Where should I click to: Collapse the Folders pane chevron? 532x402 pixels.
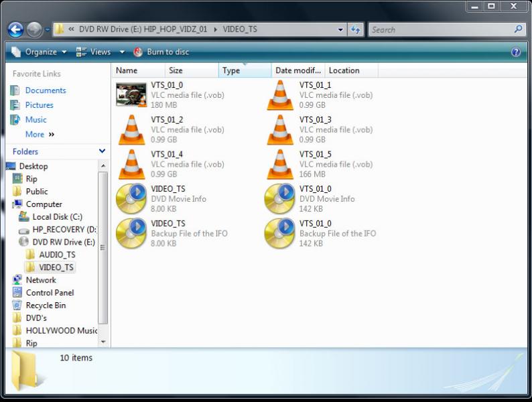pos(102,151)
